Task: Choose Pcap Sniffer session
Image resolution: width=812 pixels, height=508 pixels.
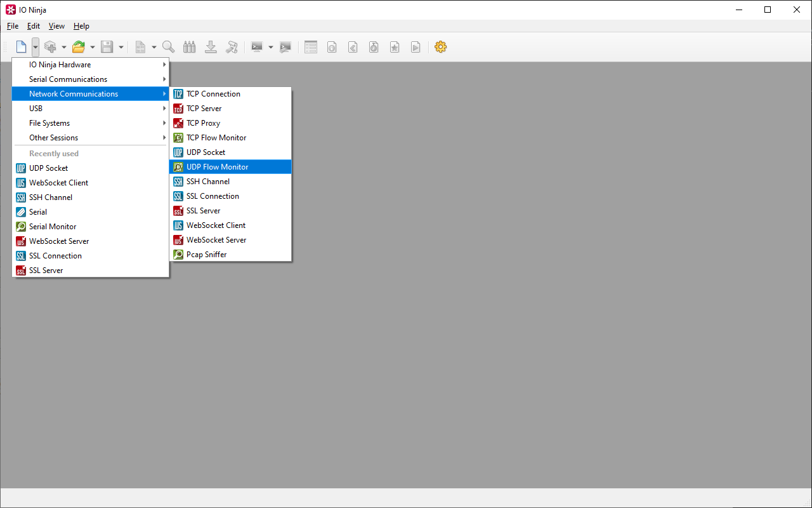Action: click(x=230, y=255)
